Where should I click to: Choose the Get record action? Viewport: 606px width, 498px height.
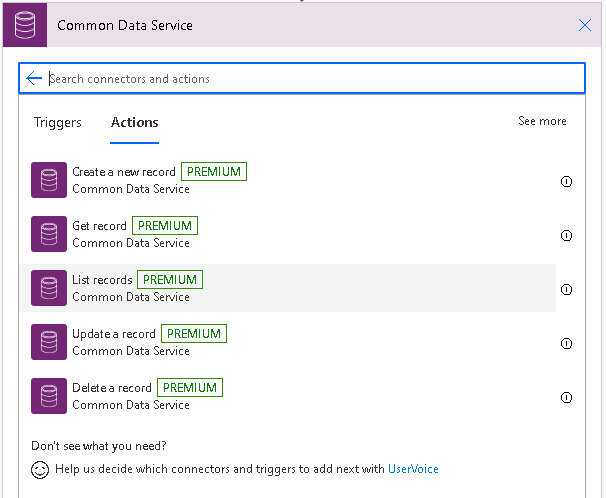point(288,234)
